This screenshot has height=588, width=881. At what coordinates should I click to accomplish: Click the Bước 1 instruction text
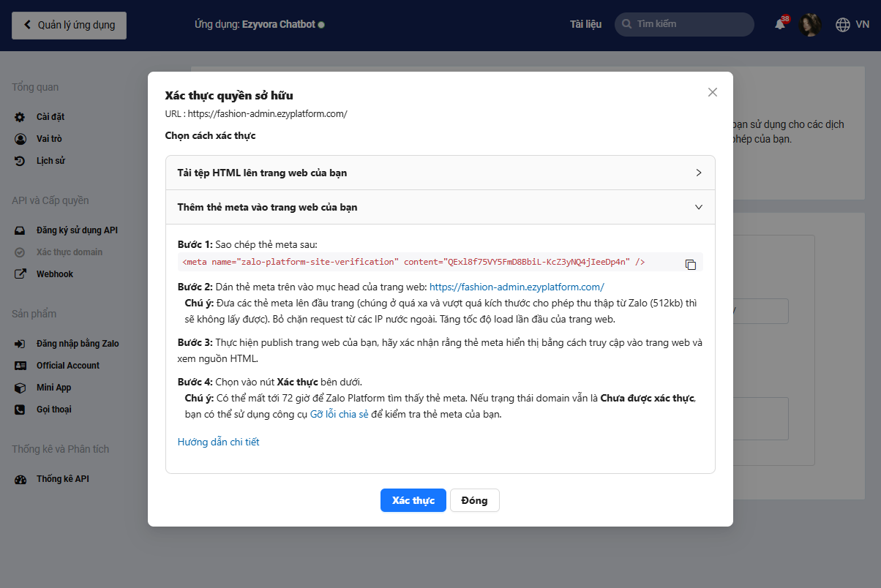248,244
